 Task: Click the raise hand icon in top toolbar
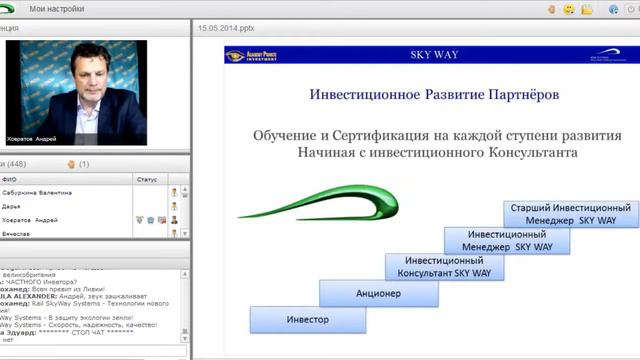pos(552,9)
